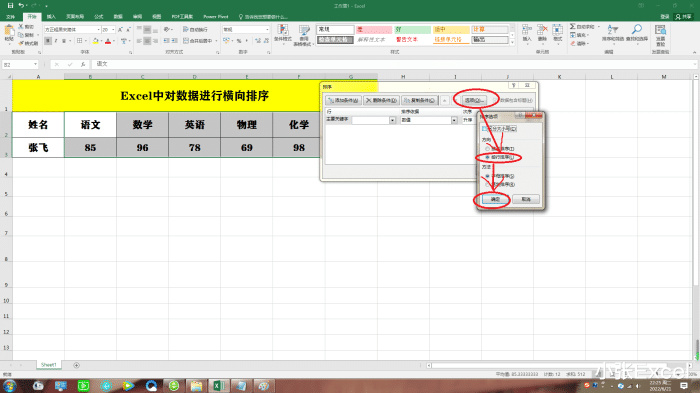Click the percent style icon
This screenshot has height=393, width=700.
[239, 41]
